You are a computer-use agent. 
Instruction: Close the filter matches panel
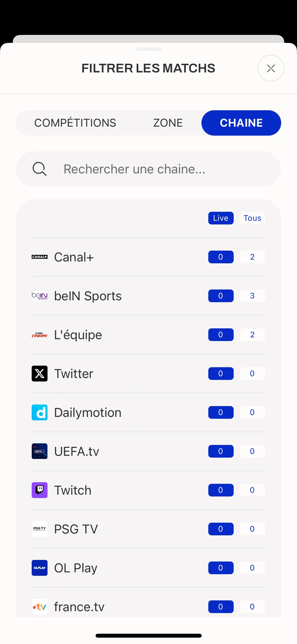pos(271,68)
